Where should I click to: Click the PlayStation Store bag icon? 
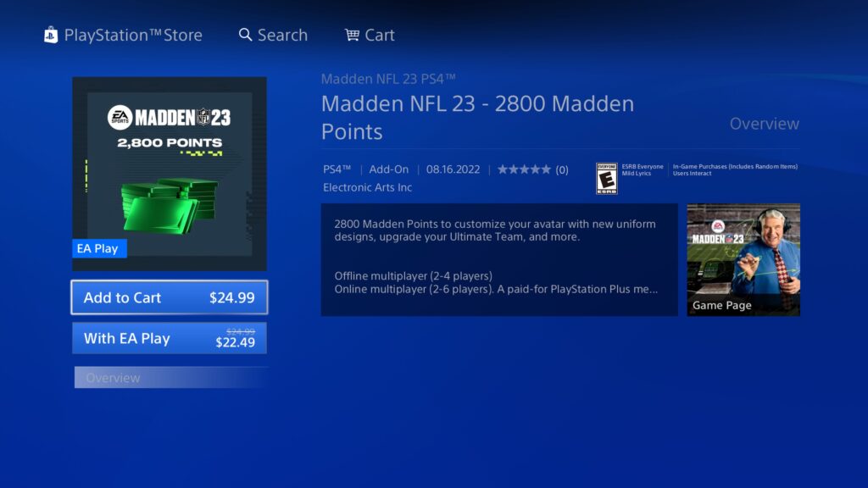click(x=51, y=35)
